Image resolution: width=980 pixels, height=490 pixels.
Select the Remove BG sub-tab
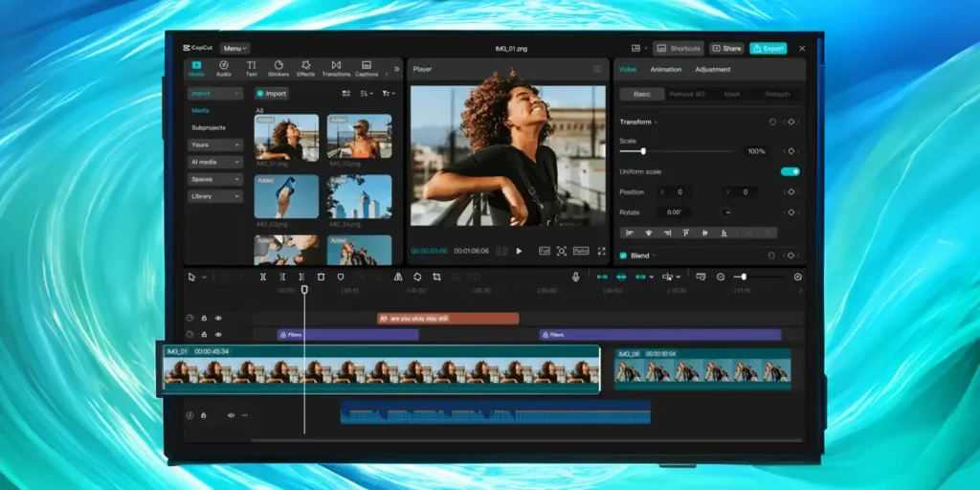click(687, 95)
